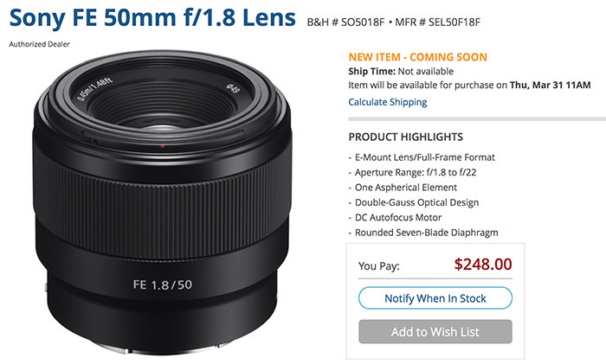Click the Sony FE 50mm lens product image
Image resolution: width=606 pixels, height=364 pixels.
163,202
